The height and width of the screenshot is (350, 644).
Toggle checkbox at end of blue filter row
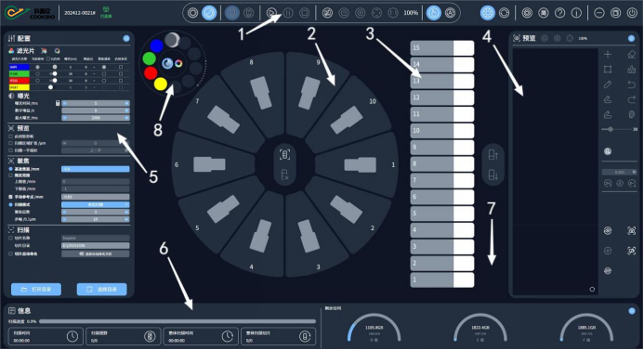[121, 67]
